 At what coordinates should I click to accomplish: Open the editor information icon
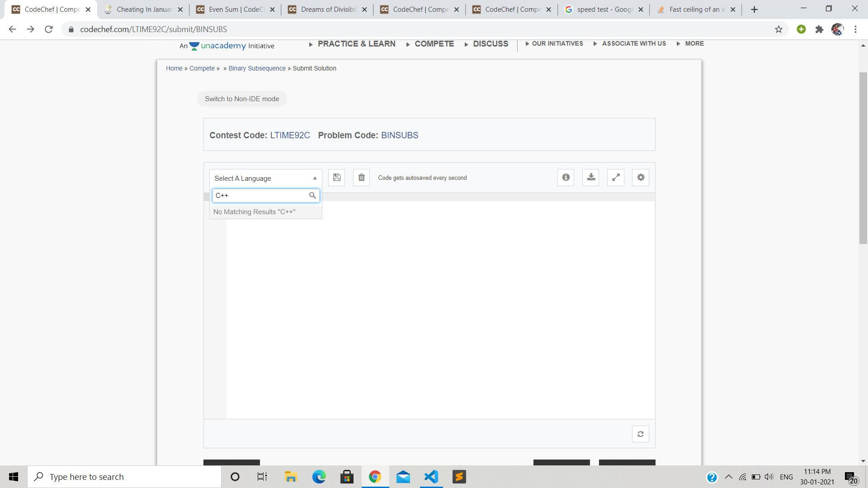click(x=566, y=177)
